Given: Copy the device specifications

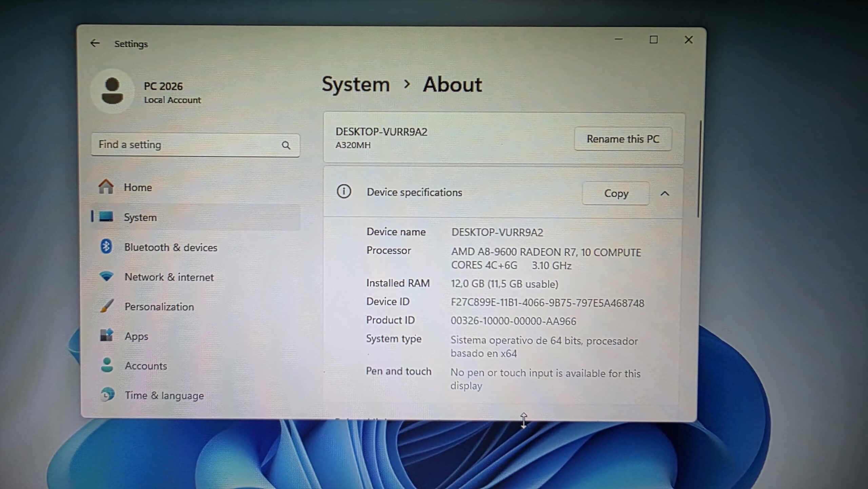Looking at the screenshot, I should (x=616, y=193).
